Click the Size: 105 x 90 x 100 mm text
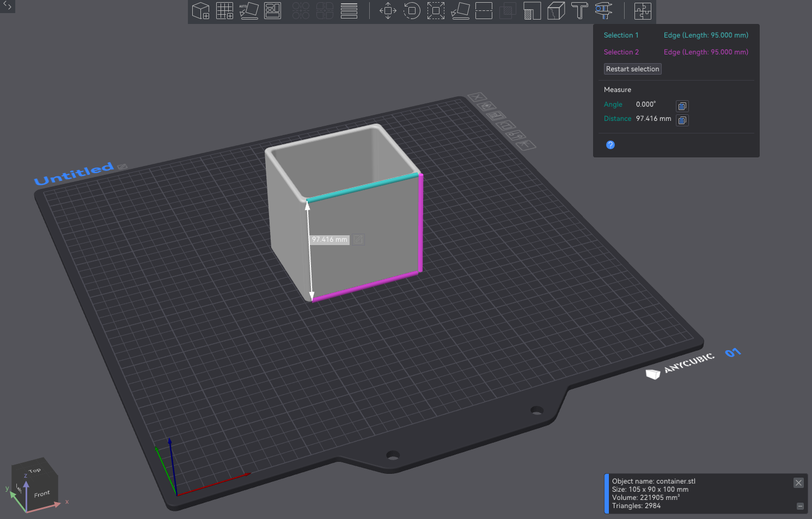This screenshot has height=519, width=812. (x=650, y=490)
